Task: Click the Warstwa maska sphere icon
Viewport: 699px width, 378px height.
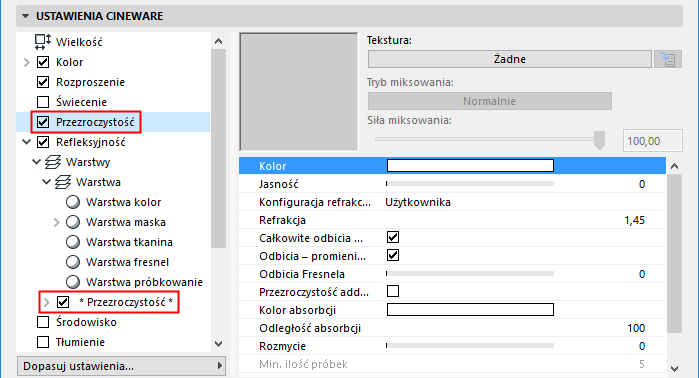Action: pyautogui.click(x=73, y=222)
